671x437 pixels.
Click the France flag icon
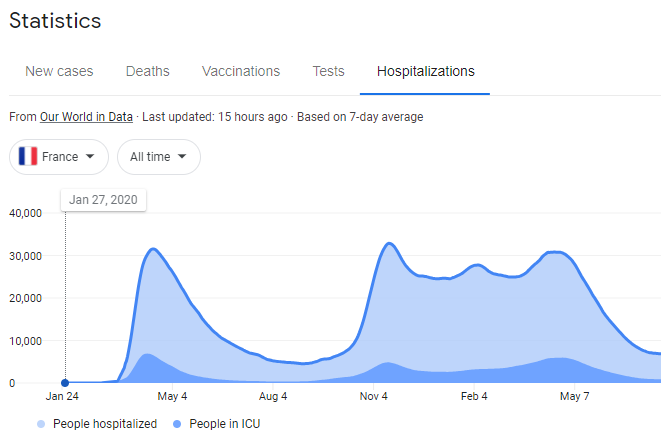click(28, 156)
